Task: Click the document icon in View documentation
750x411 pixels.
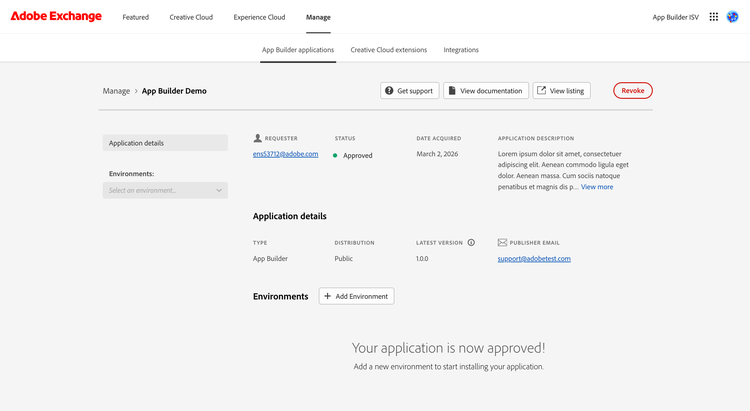Action: click(x=452, y=90)
